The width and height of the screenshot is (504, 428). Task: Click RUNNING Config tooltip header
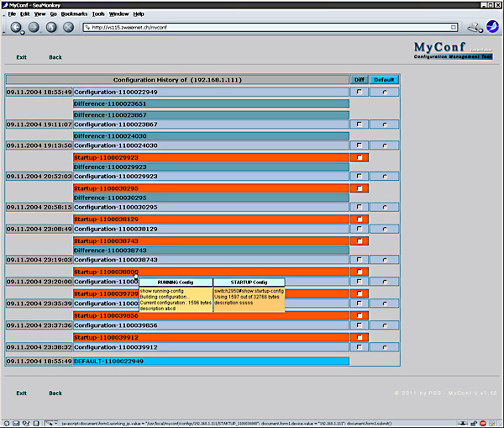click(x=176, y=283)
